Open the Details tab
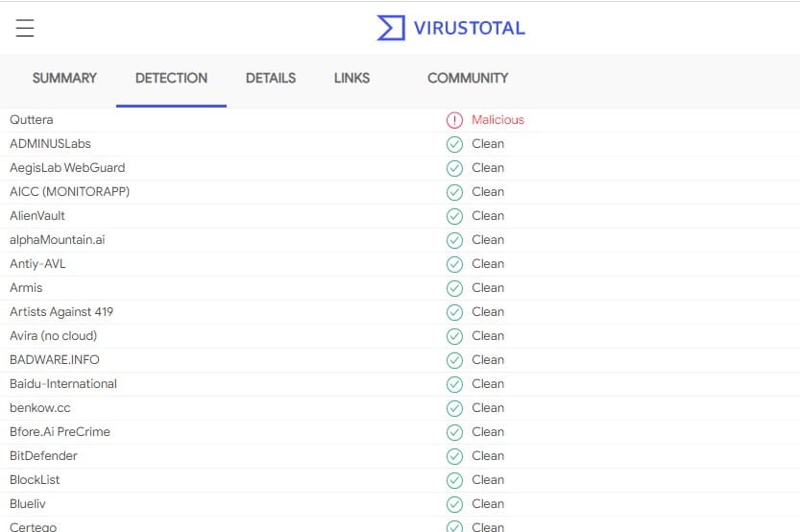 click(x=271, y=78)
